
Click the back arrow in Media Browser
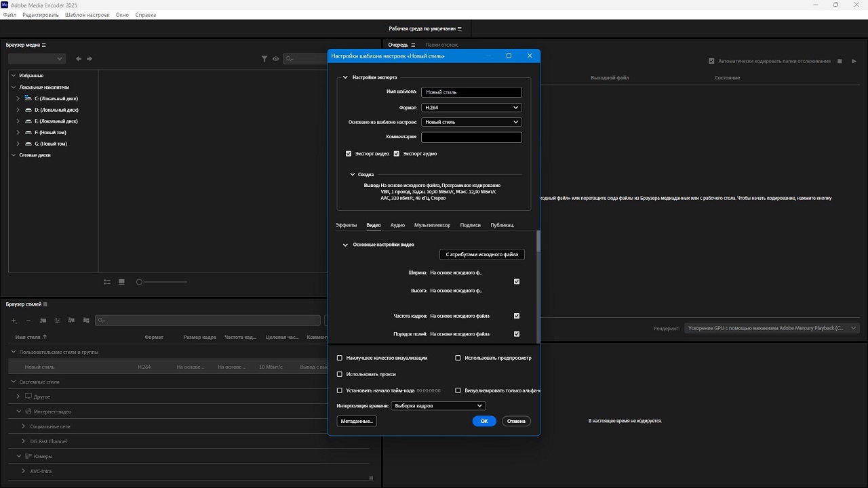[79, 59]
